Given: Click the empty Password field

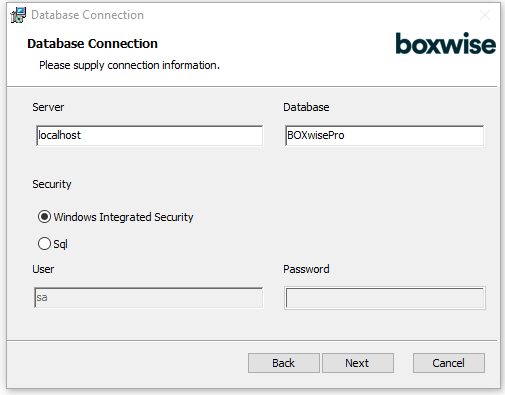Looking at the screenshot, I should 385,298.
